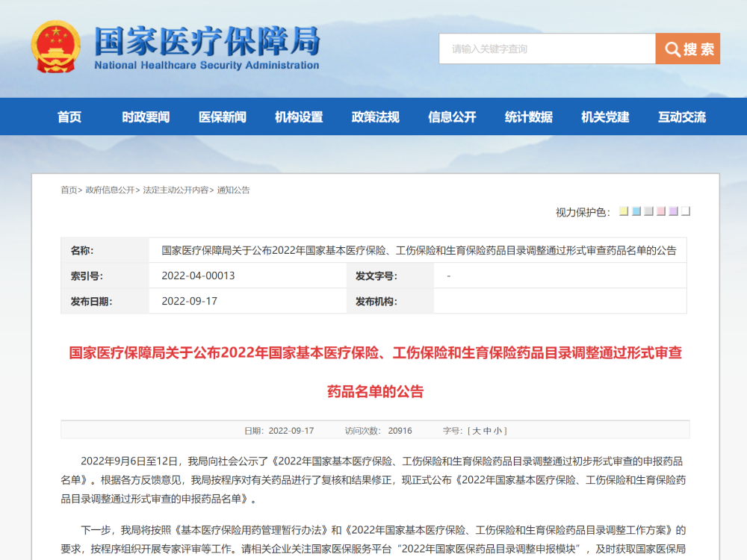The height and width of the screenshot is (560, 747).
Task: Choose the purple eye-protection color swatch
Action: pyautogui.click(x=673, y=211)
